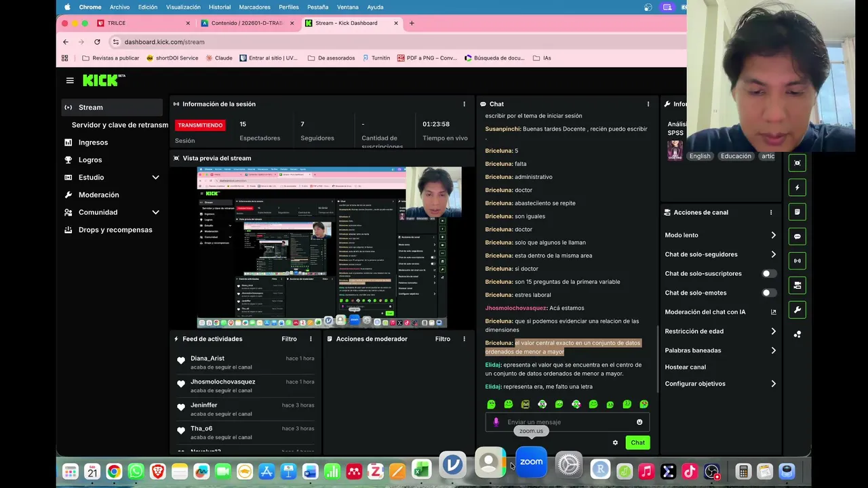Open the stream preview widget icon in right rail
The width and height of the screenshot is (868, 488).
click(797, 163)
